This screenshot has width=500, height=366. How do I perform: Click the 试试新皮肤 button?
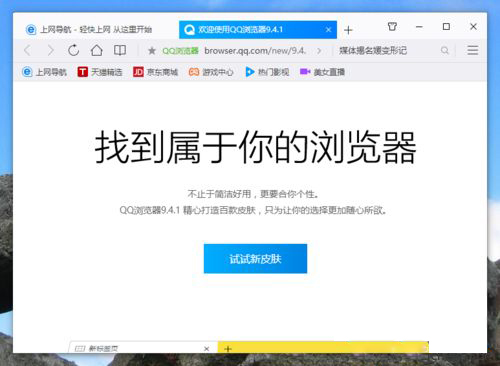pyautogui.click(x=255, y=259)
